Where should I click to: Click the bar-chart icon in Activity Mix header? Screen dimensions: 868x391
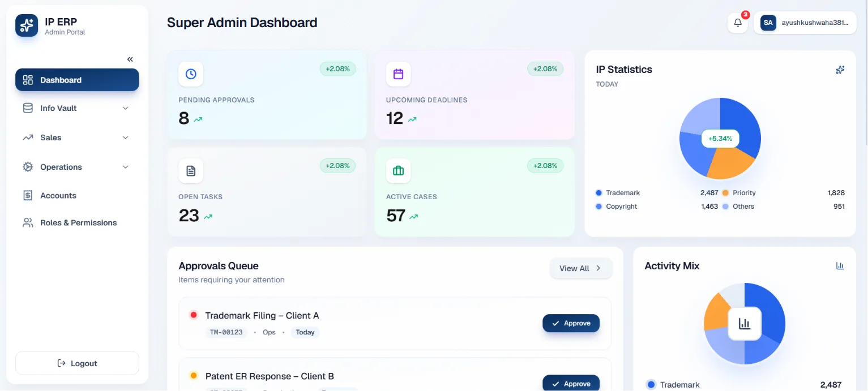tap(840, 266)
